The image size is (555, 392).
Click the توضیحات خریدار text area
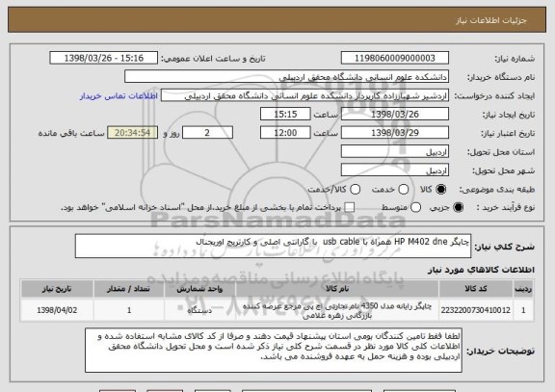(x=274, y=351)
